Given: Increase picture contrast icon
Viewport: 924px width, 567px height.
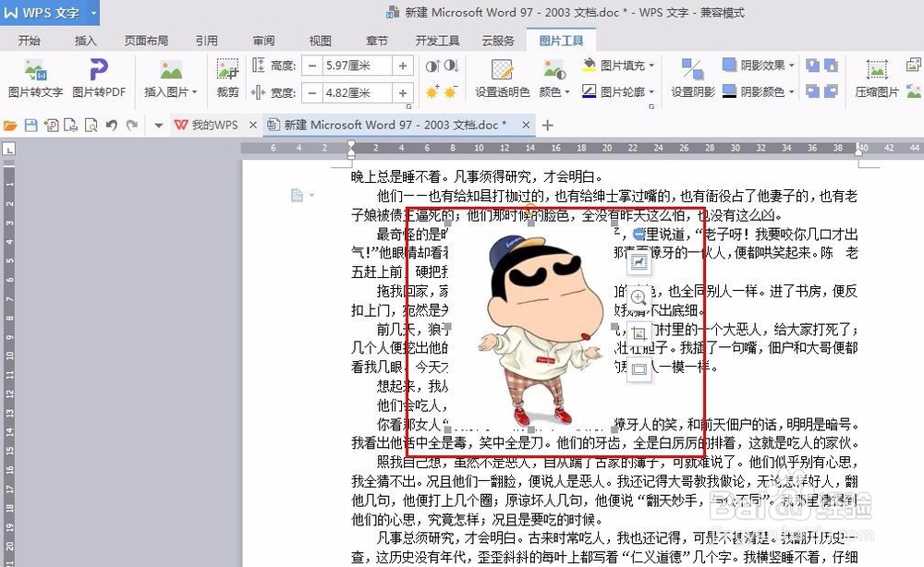Looking at the screenshot, I should coord(432,66).
